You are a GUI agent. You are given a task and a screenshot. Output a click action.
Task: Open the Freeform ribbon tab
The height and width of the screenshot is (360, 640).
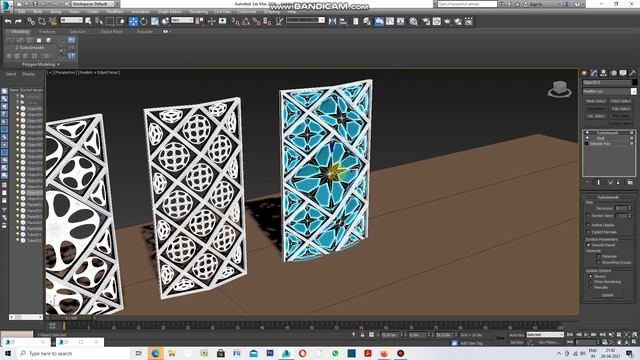[47, 31]
